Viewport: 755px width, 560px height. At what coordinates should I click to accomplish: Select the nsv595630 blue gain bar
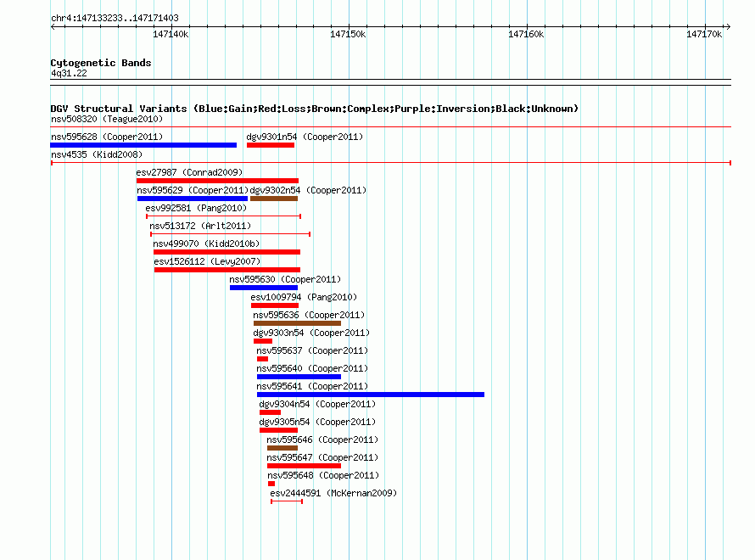coord(264,288)
